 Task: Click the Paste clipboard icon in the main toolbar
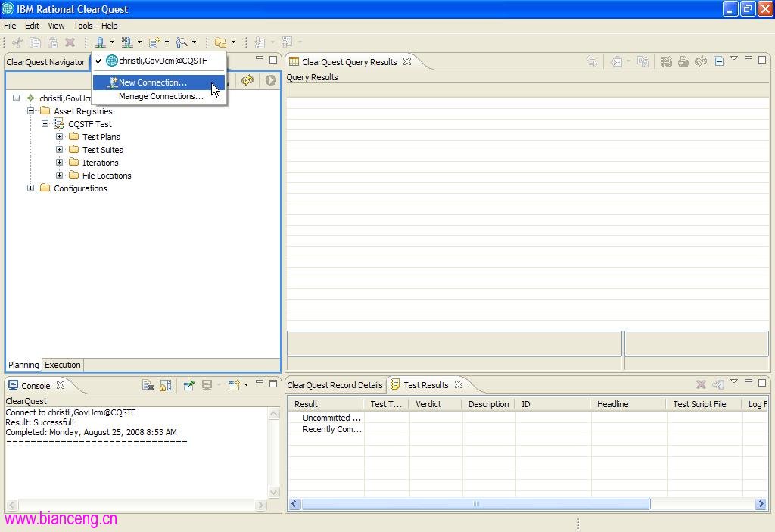(x=52, y=42)
